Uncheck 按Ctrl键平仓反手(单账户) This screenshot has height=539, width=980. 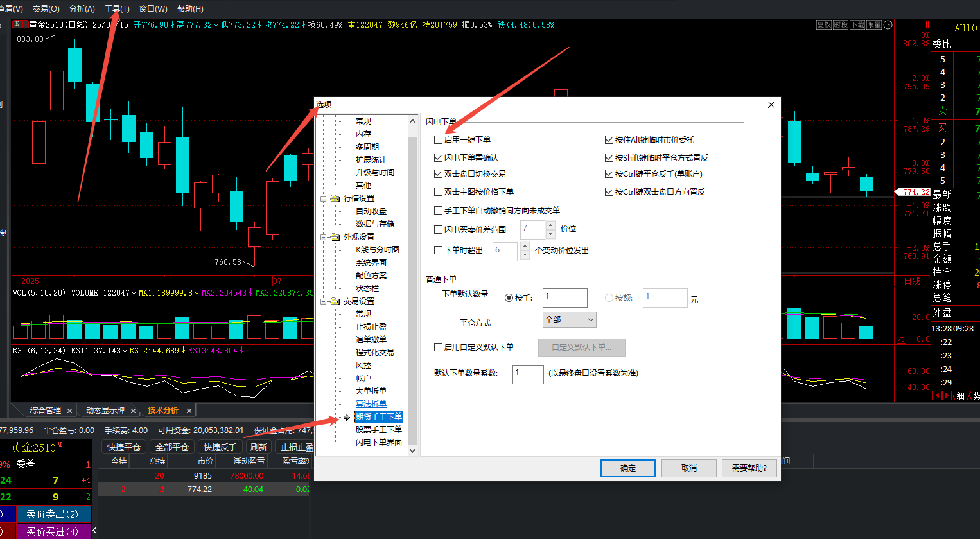coord(609,174)
